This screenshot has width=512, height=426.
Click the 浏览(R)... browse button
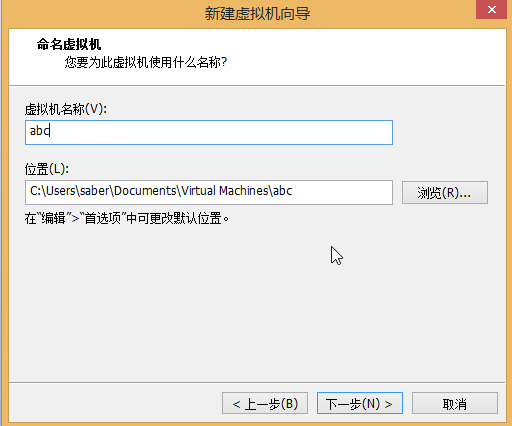445,192
